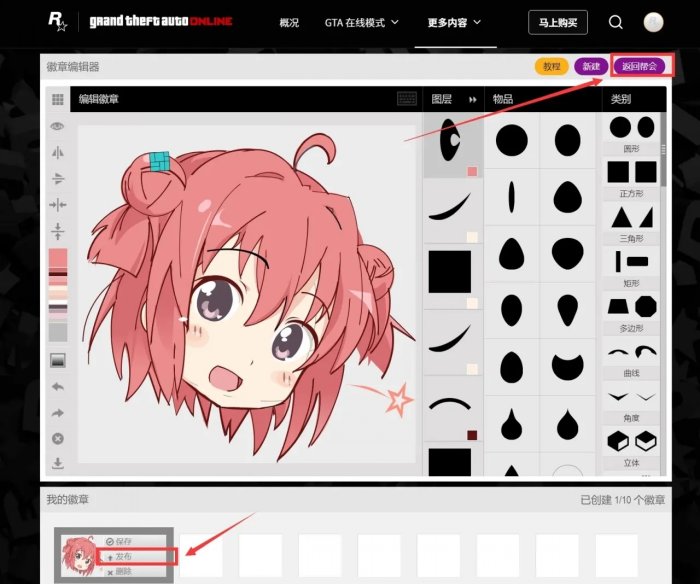This screenshot has width=700, height=584.
Task: Select the arc layer with dark red chip
Action: (x=453, y=409)
